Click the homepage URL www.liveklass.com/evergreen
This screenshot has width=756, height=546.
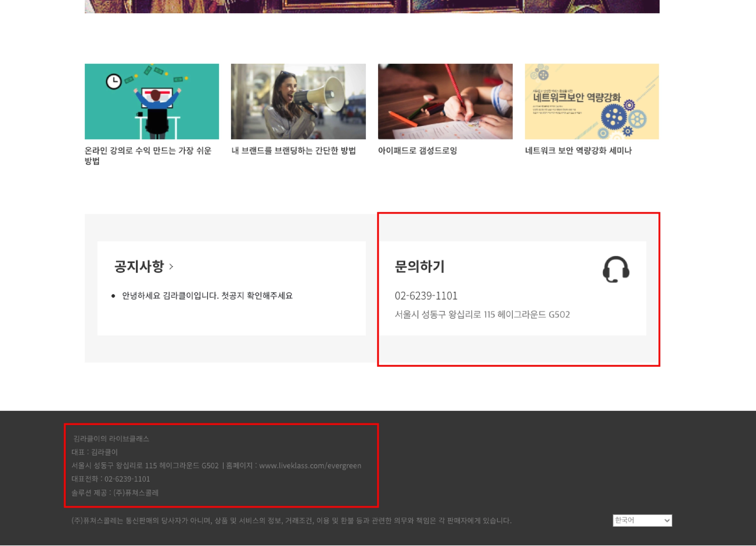click(310, 466)
